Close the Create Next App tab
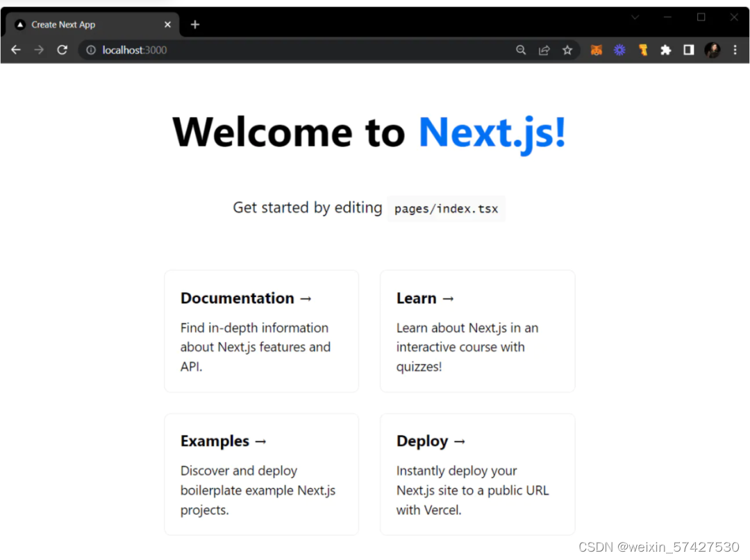 click(167, 24)
